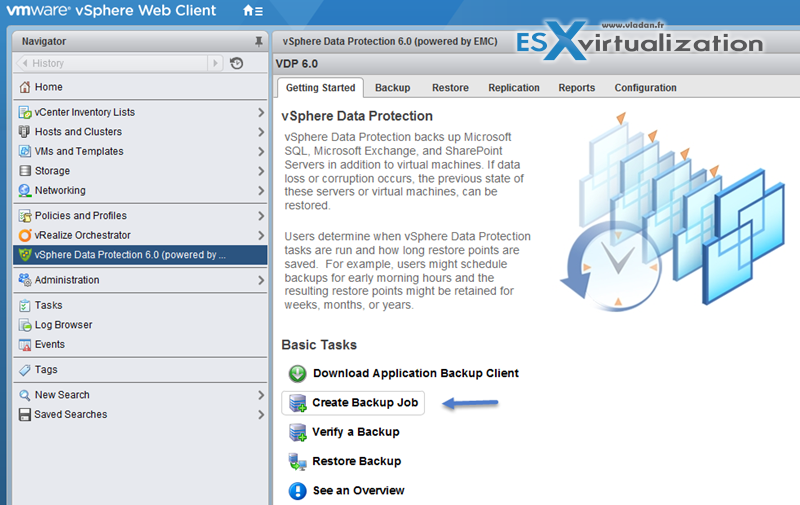800x505 pixels.
Task: Click the vCenter Inventory Lists icon
Action: (24, 112)
